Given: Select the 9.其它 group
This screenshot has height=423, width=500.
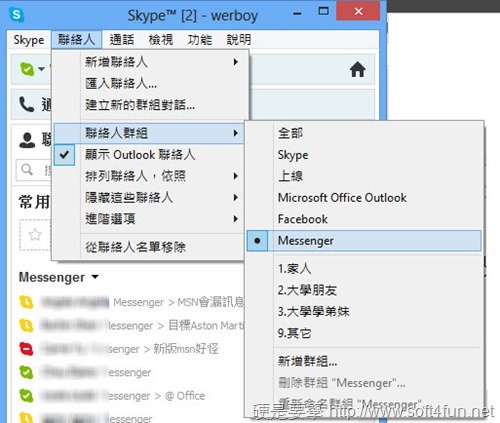Looking at the screenshot, I should point(364,333).
